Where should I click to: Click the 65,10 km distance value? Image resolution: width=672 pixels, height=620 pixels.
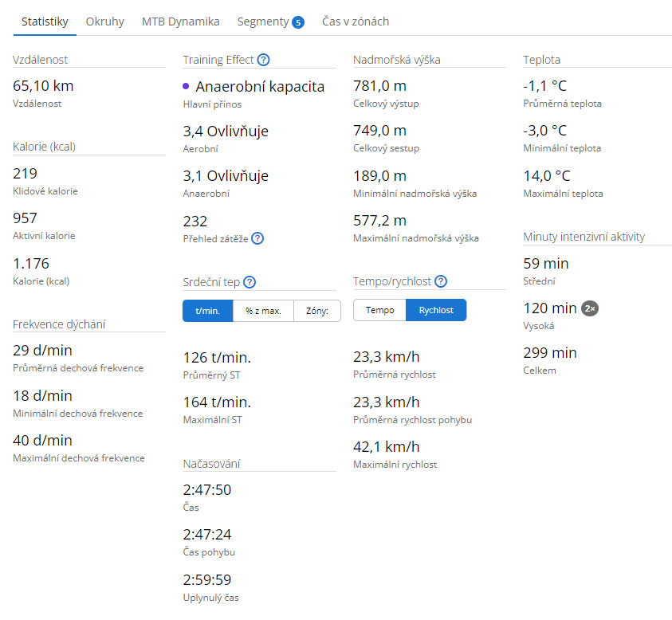tap(43, 86)
